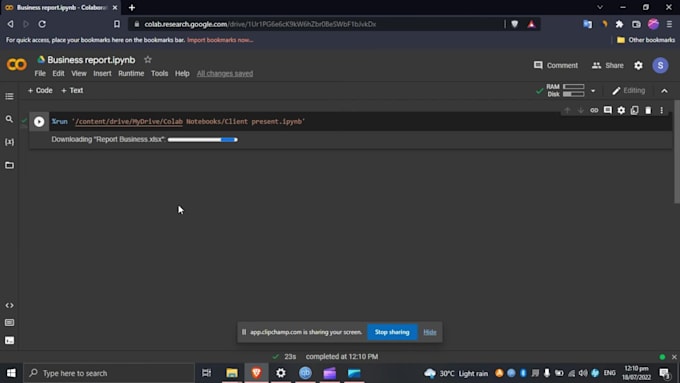Move cell up arrow
Image resolution: width=680 pixels, height=383 pixels.
click(567, 110)
